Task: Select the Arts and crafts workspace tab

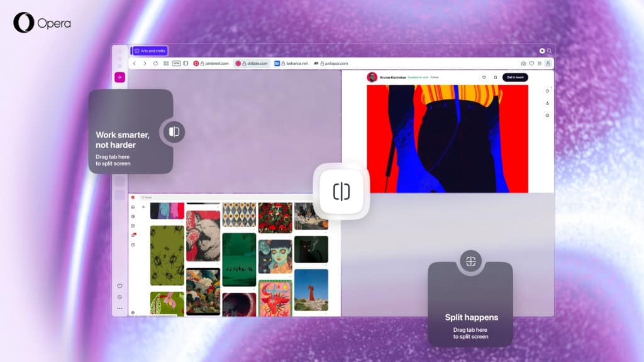Action: click(151, 50)
